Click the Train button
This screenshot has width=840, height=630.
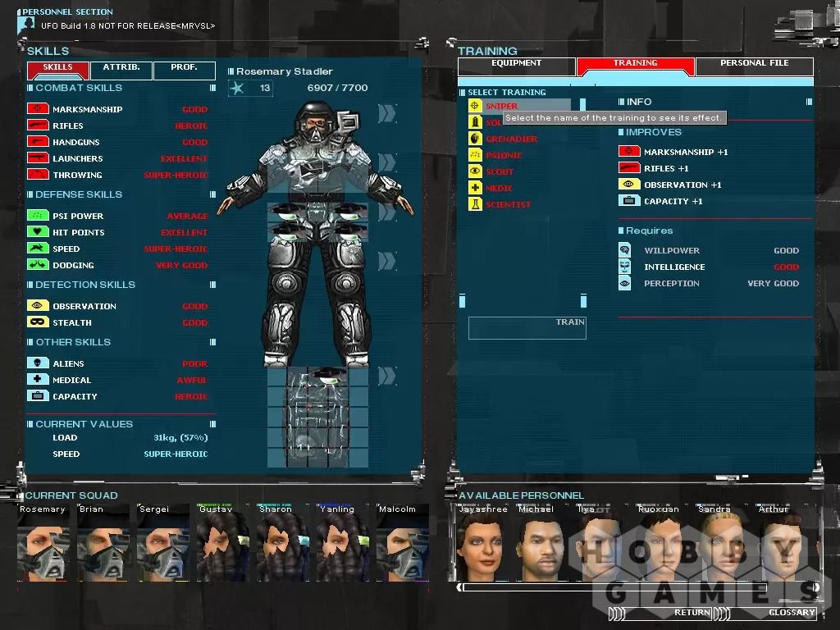(527, 328)
